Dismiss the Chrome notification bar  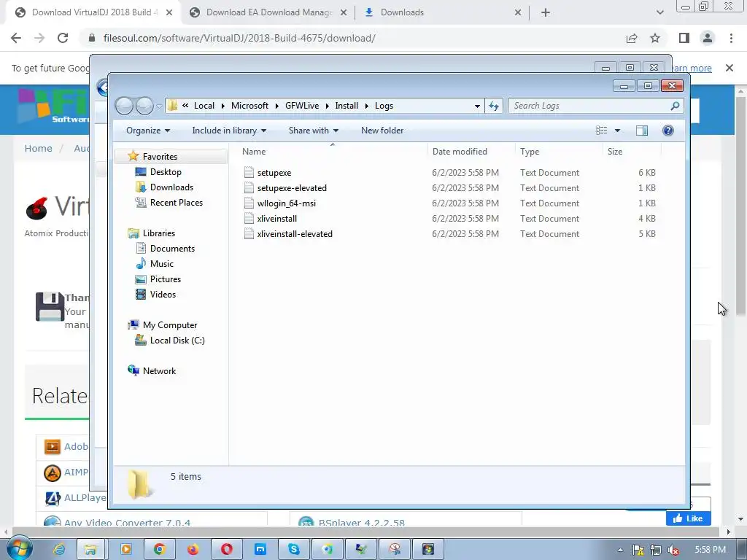click(729, 68)
